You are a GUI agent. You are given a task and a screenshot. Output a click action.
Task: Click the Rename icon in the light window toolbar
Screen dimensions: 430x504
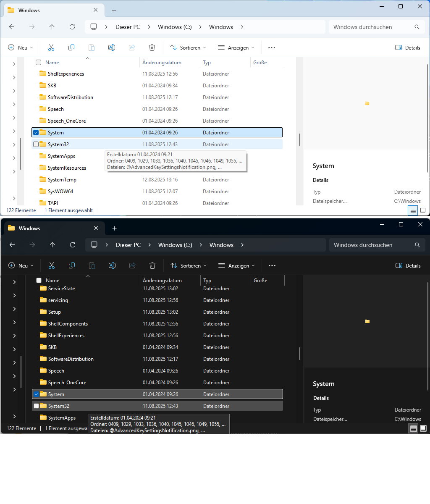pyautogui.click(x=112, y=47)
